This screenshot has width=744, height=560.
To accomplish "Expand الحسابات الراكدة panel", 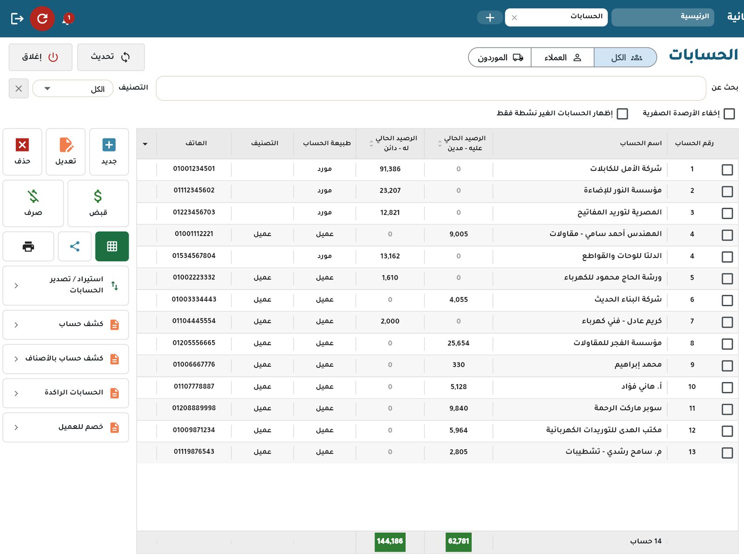I will (x=66, y=393).
